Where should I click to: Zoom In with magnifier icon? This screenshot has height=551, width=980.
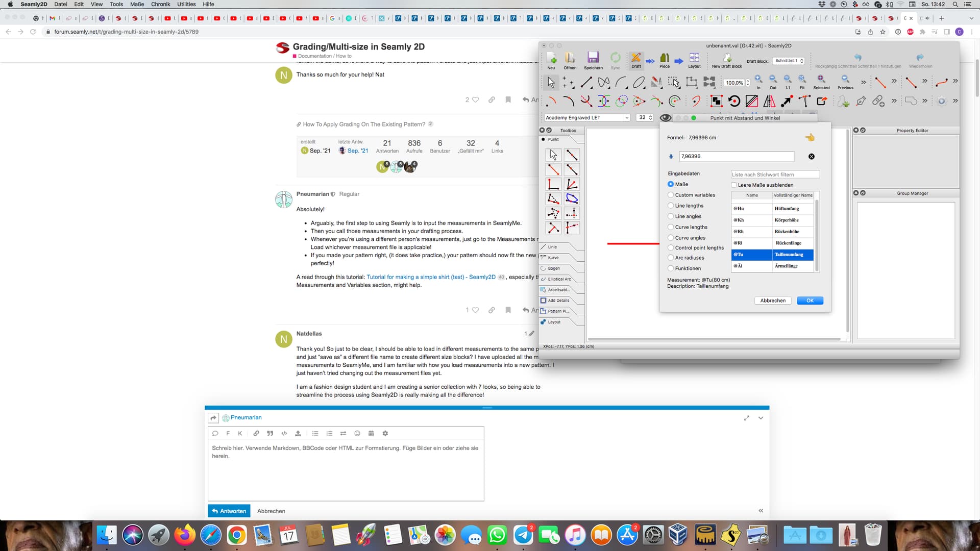(758, 80)
